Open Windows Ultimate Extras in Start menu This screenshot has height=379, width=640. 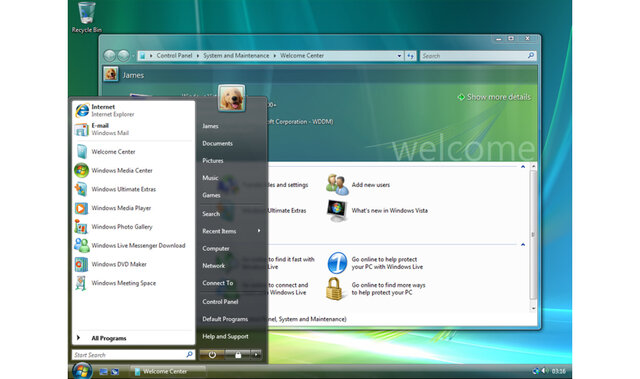133,189
